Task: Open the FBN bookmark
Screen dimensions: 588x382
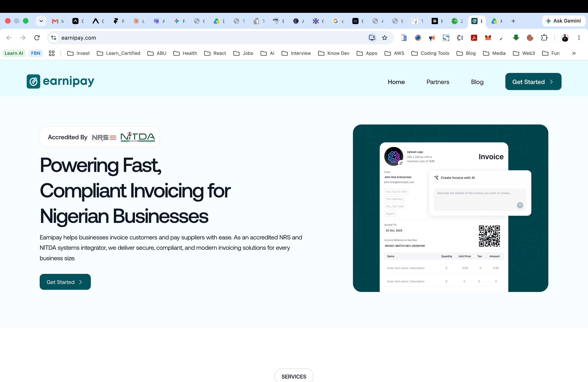Action: 36,53
